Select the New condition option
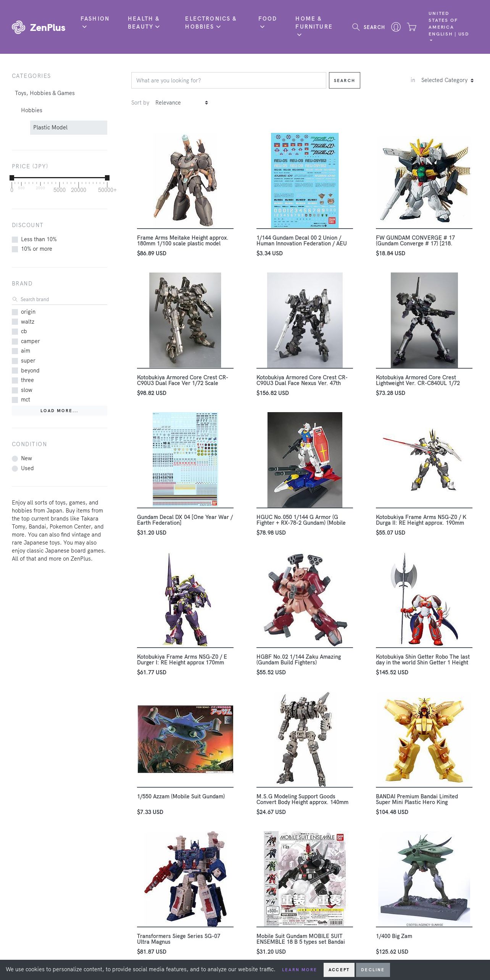This screenshot has width=490, height=980. 15,458
